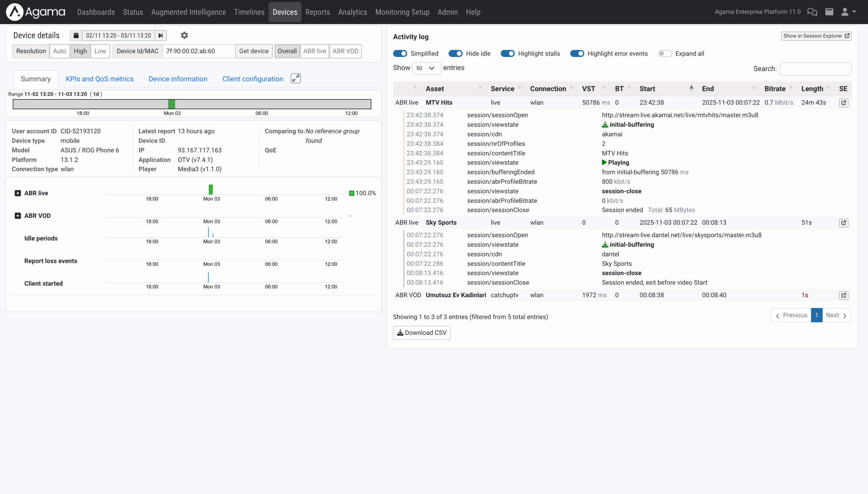Open the chat messages icon in header

812,12
